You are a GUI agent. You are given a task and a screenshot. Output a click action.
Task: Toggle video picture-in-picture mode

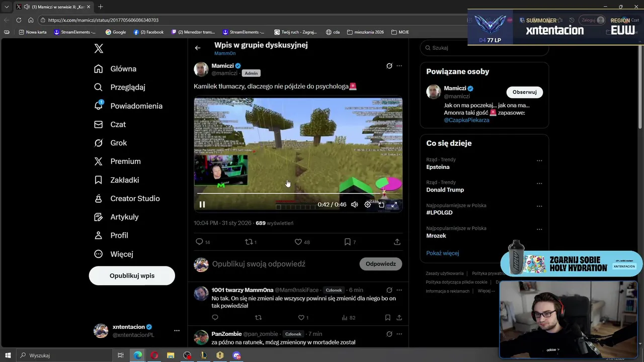381,205
